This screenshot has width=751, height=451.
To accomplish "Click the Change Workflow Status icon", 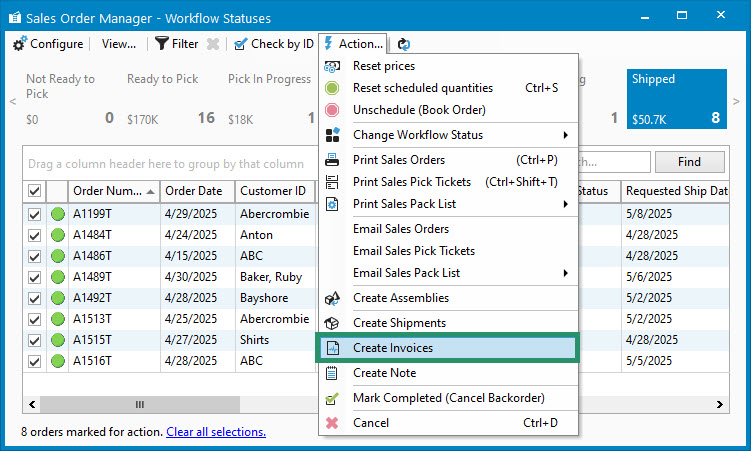I will click(332, 135).
